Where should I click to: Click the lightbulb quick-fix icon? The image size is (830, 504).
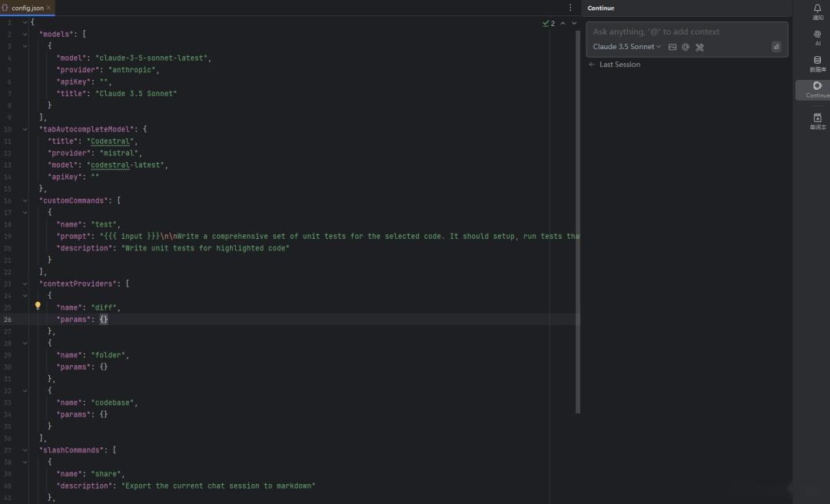tap(38, 305)
